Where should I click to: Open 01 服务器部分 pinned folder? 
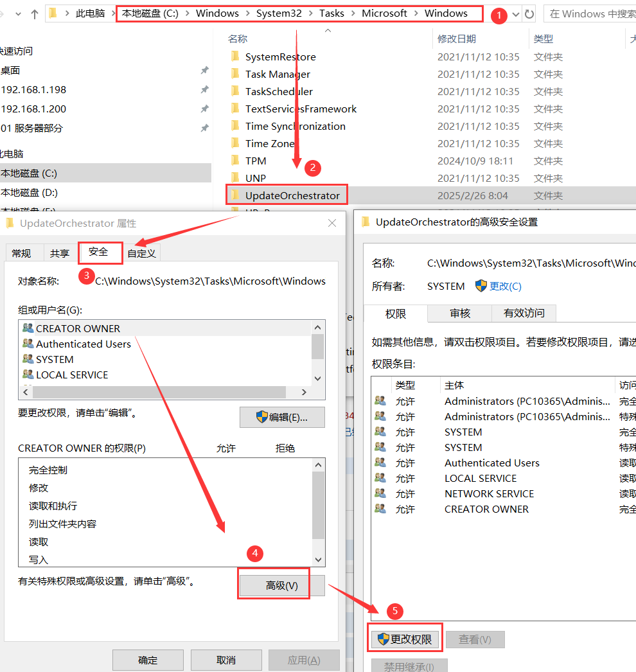(31, 128)
